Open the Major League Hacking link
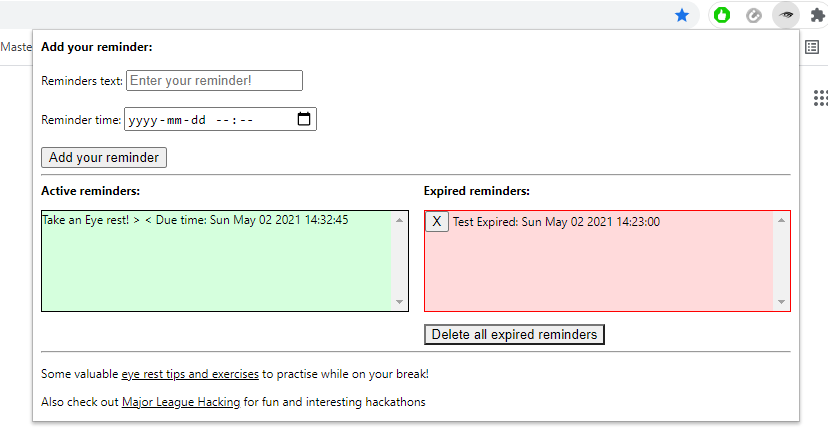 tap(181, 403)
